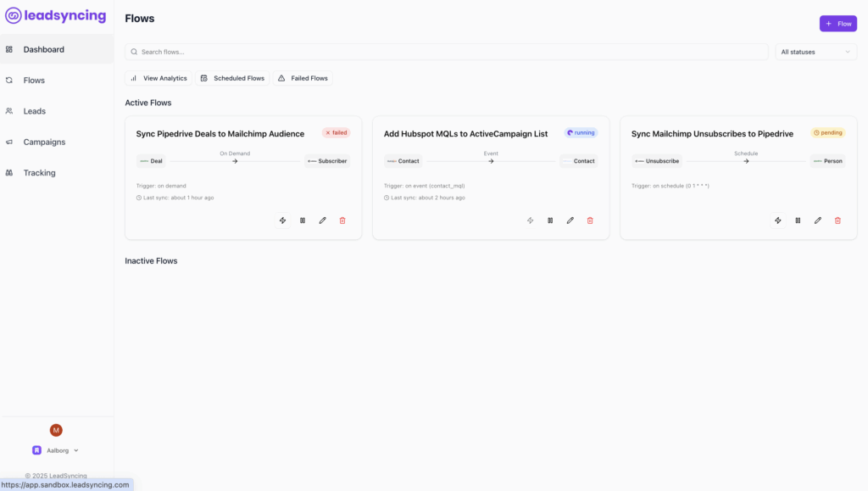Open Dashboard in the sidebar
The height and width of the screenshot is (491, 868).
coord(57,49)
